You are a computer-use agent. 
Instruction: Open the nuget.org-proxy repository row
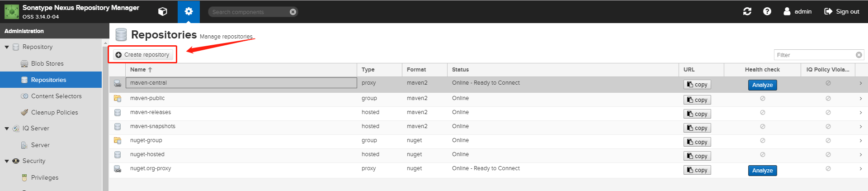click(488, 170)
